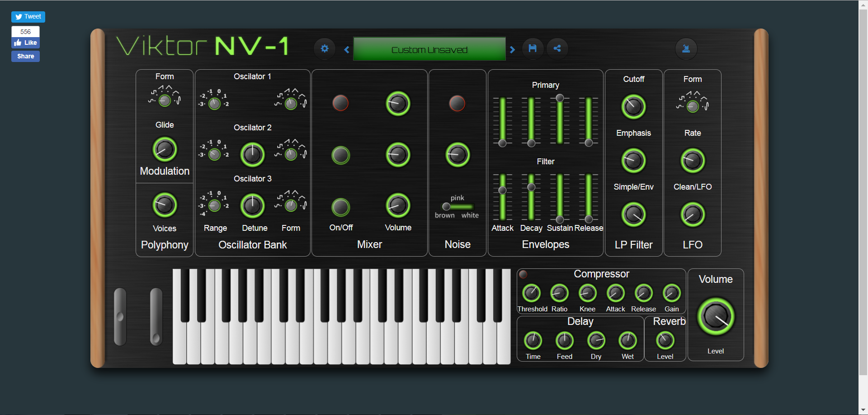Click the modulation wheel beside the keyboard
This screenshot has width=868, height=415.
(x=156, y=317)
